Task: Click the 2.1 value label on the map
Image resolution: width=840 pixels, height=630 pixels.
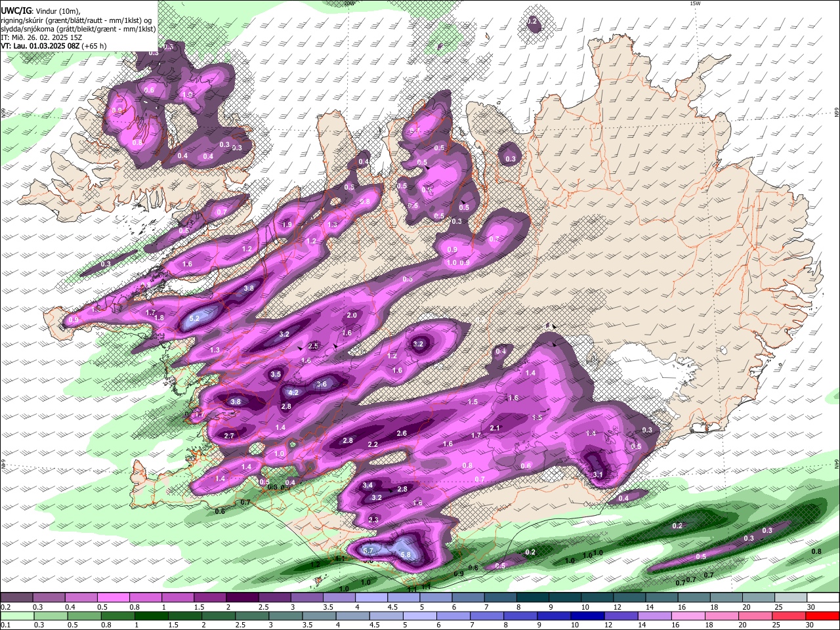Action: [495, 429]
